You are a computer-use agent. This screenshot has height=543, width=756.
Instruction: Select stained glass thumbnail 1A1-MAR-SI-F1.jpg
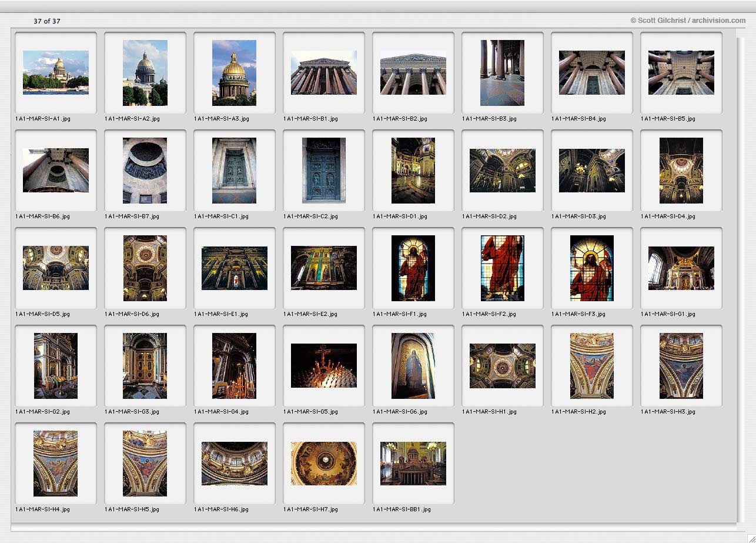[413, 268]
